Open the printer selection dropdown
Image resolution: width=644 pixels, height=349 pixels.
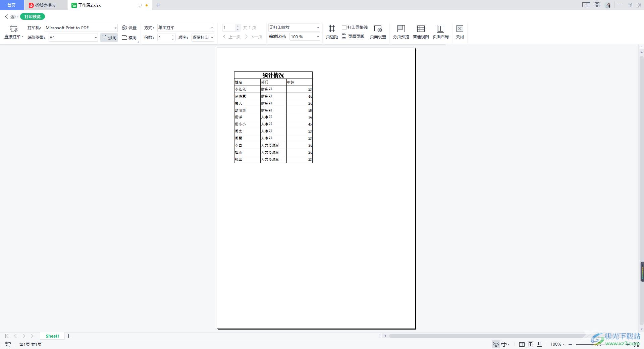[81, 28]
